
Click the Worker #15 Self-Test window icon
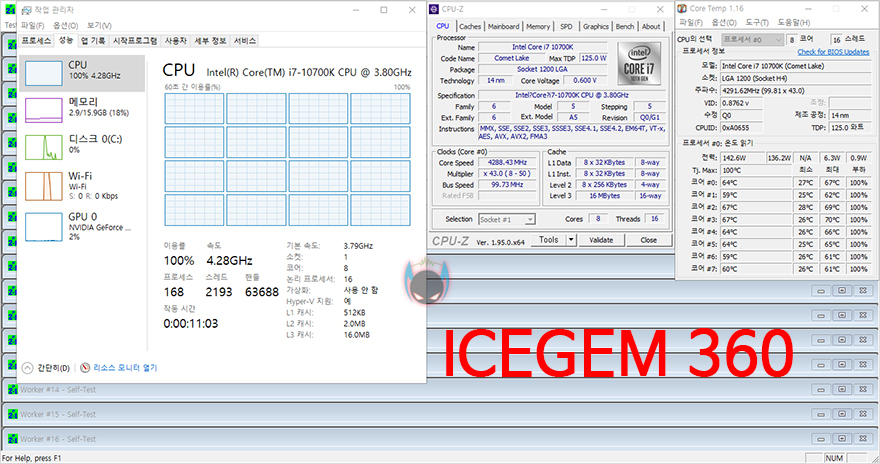tap(13, 414)
